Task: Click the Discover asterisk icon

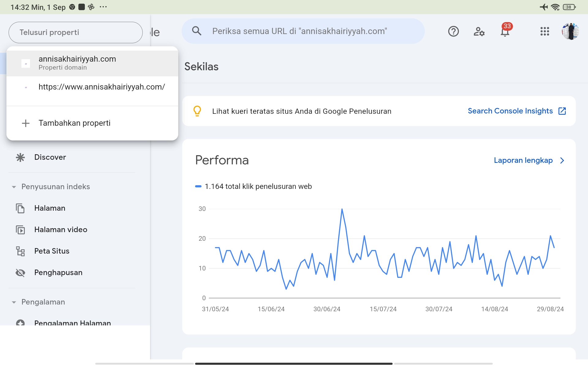Action: (20, 157)
